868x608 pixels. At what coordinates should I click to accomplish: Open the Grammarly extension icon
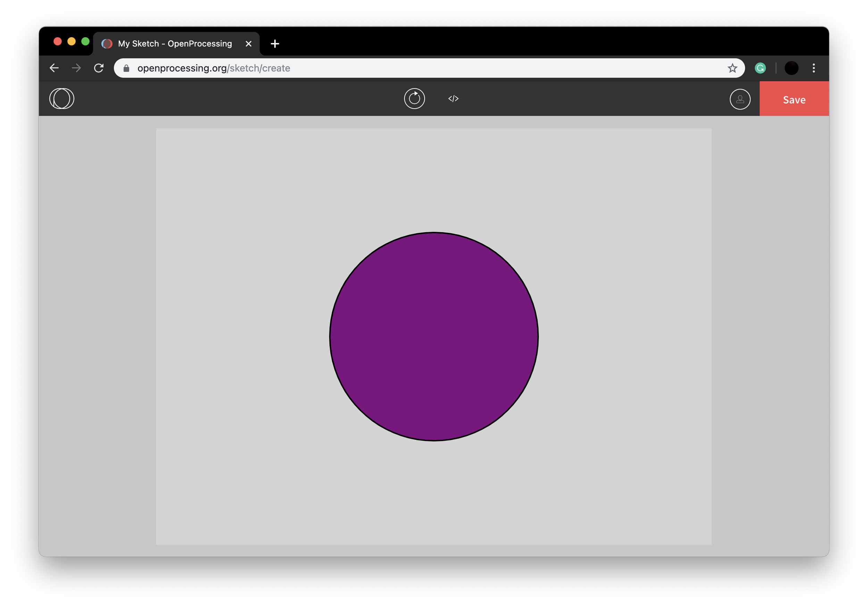tap(760, 68)
